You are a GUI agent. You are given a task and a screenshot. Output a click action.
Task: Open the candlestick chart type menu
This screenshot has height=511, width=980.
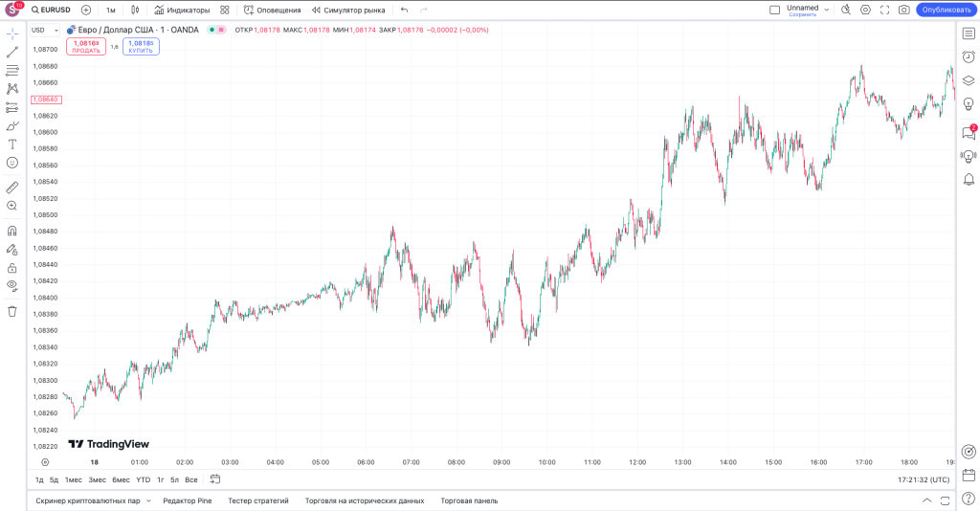point(135,10)
